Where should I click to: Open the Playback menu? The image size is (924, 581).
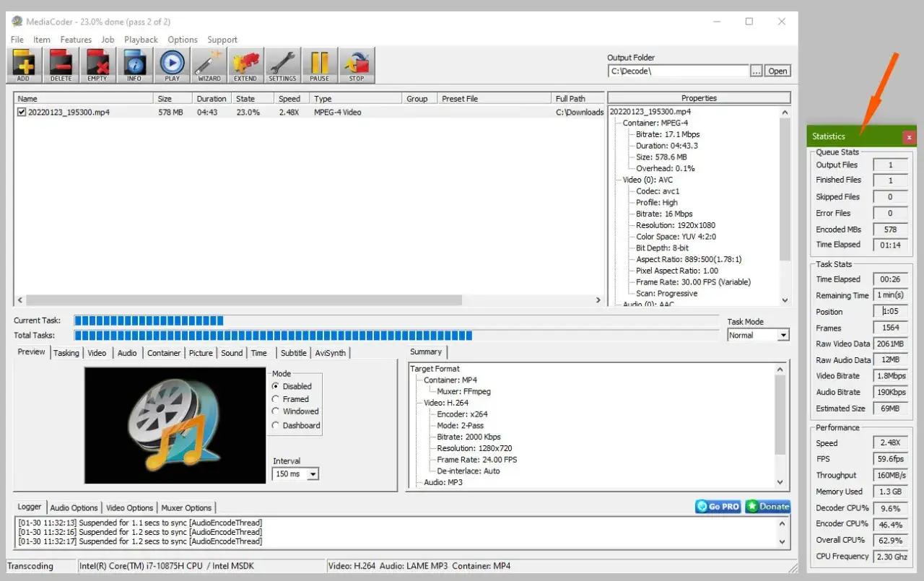(141, 40)
